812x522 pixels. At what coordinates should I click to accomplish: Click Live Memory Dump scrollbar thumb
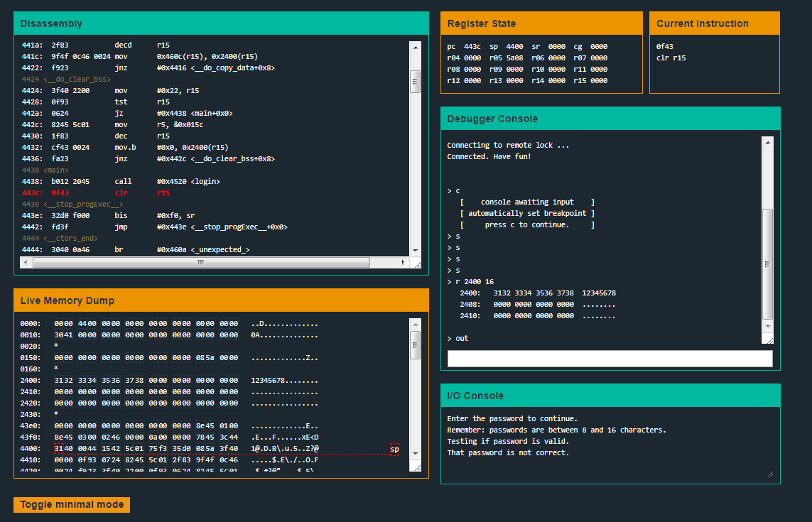[416, 345]
